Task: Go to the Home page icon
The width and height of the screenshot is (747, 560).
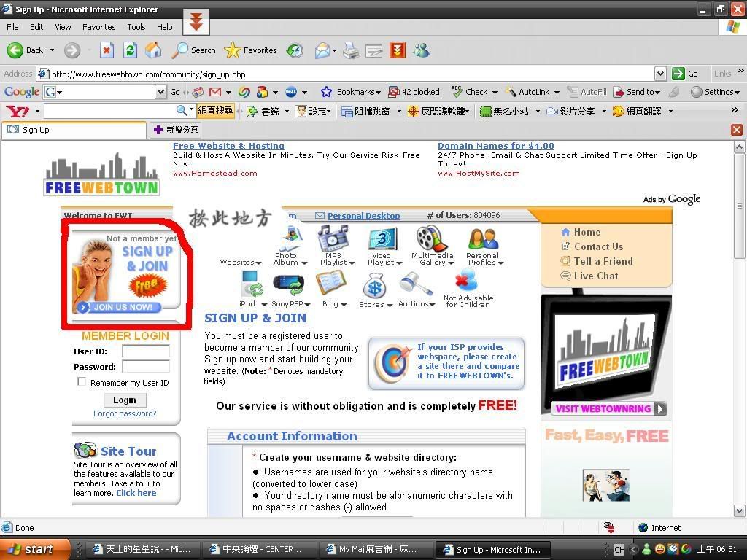Action: [153, 50]
